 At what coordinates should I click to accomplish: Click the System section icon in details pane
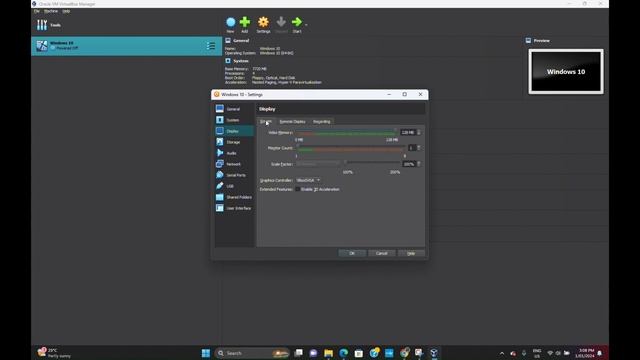pyautogui.click(x=228, y=61)
